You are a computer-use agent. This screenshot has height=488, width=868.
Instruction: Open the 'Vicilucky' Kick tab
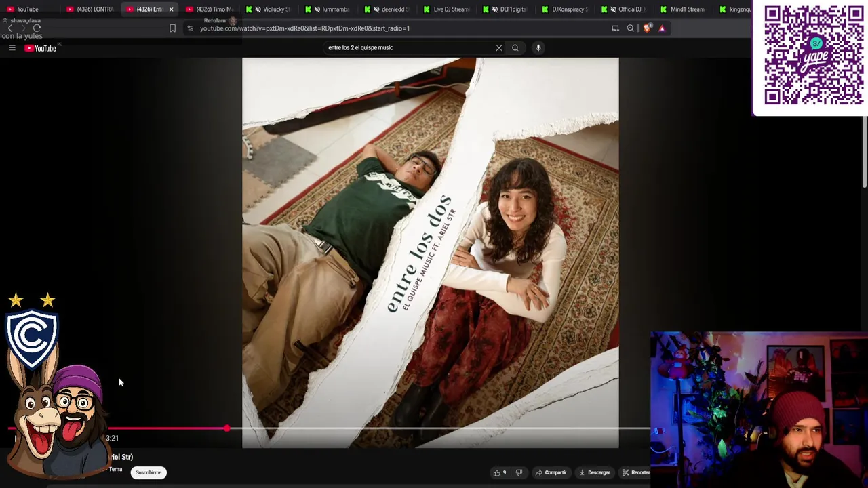tap(269, 9)
